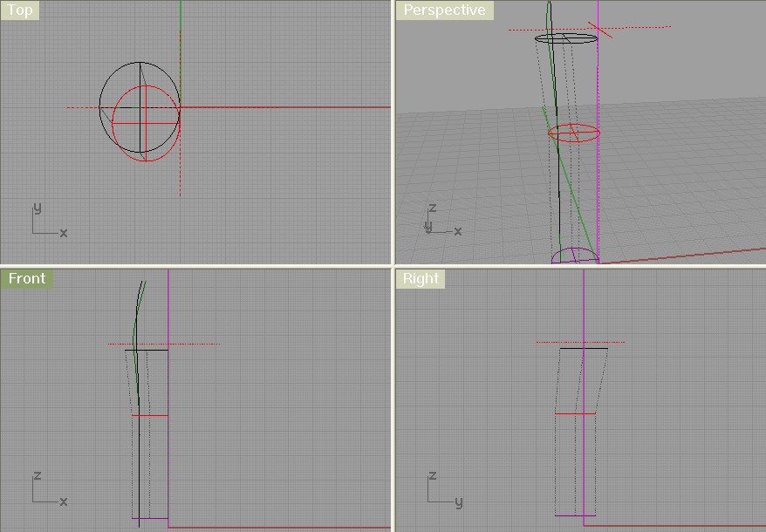Activate the Front viewport title label
This screenshot has width=766, height=532.
tap(27, 278)
